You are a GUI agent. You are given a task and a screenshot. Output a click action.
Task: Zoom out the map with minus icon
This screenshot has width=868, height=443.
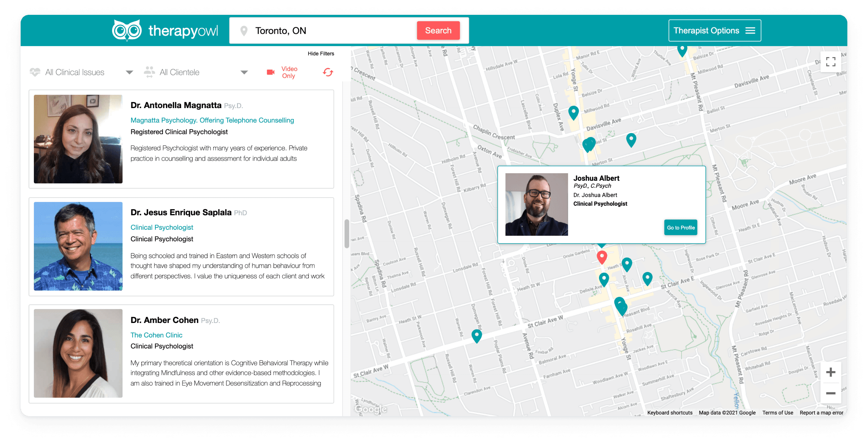830,393
